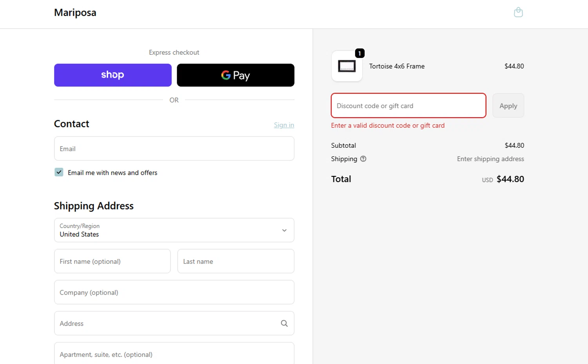Image resolution: width=588 pixels, height=364 pixels.
Task: Click the Address input field
Action: (x=174, y=323)
